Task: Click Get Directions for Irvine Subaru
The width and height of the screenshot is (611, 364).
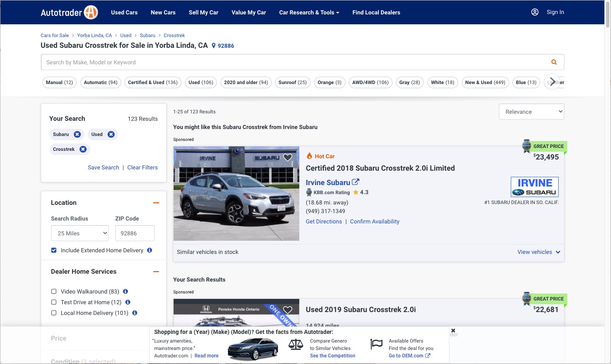Action: (x=324, y=221)
